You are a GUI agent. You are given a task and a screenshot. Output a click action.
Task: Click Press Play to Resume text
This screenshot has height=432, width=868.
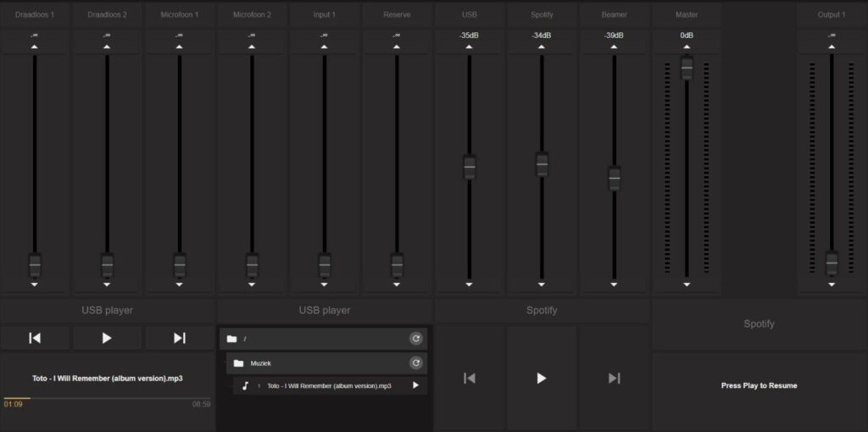[759, 385]
